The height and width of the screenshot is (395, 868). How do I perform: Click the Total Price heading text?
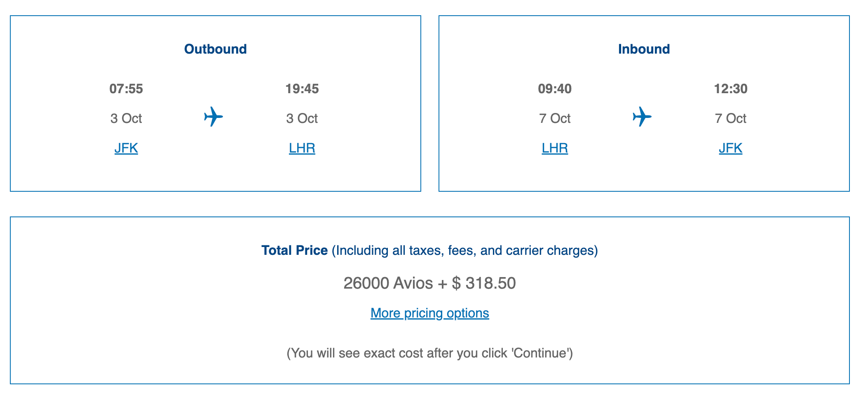[x=295, y=250]
